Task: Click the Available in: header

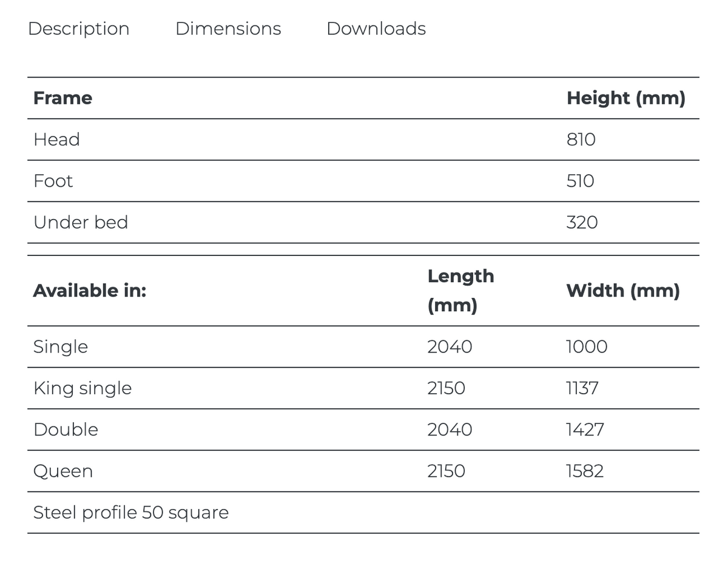Action: (x=90, y=291)
